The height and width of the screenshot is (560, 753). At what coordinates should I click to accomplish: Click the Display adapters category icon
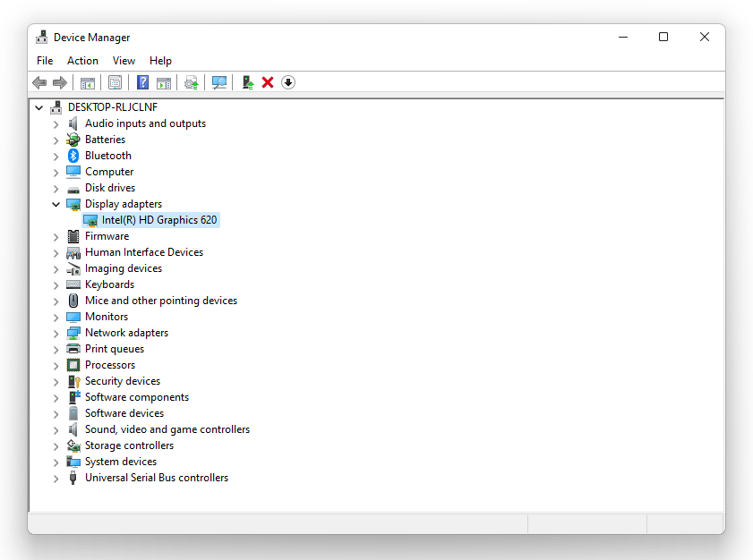tap(73, 204)
